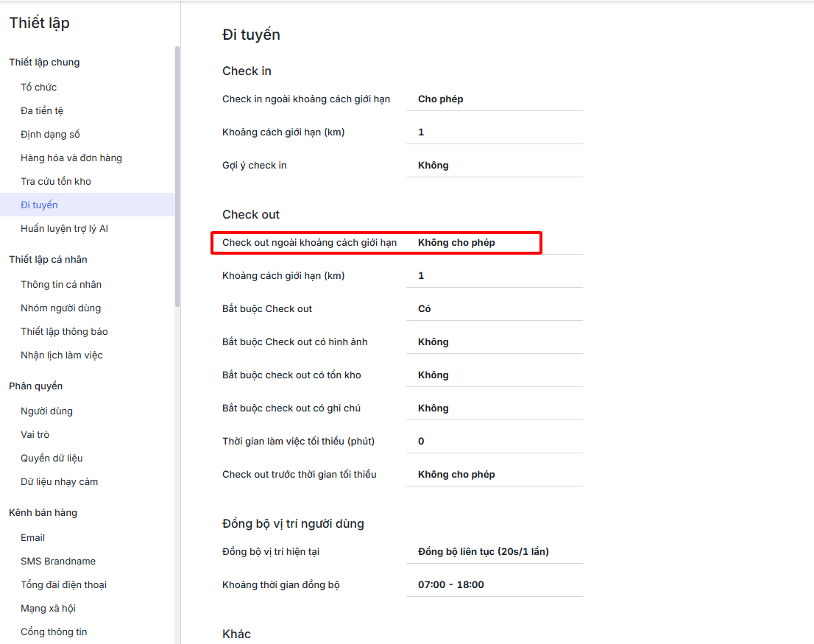Toggle Bắt buộc Check out có hình ảnh

(x=494, y=342)
